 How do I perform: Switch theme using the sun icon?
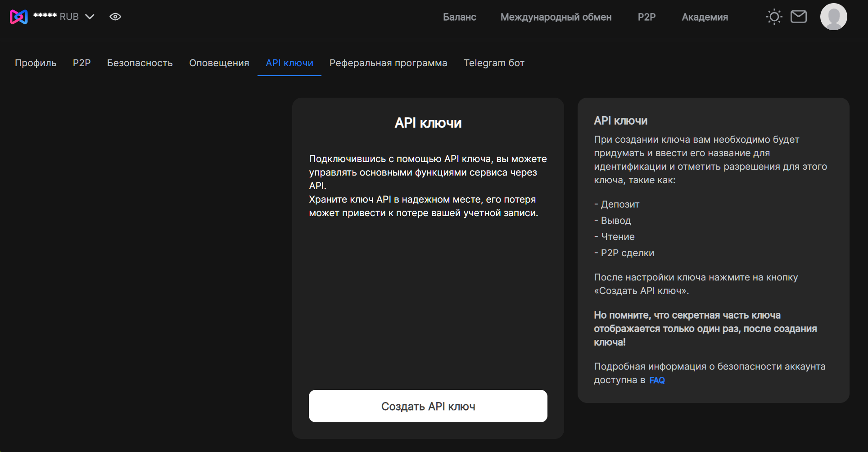point(774,17)
